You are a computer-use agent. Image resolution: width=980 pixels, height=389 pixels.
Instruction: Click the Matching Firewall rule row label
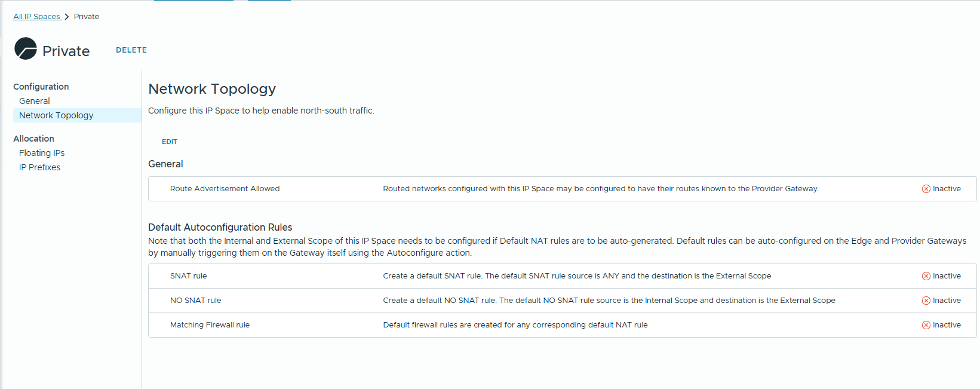click(210, 325)
